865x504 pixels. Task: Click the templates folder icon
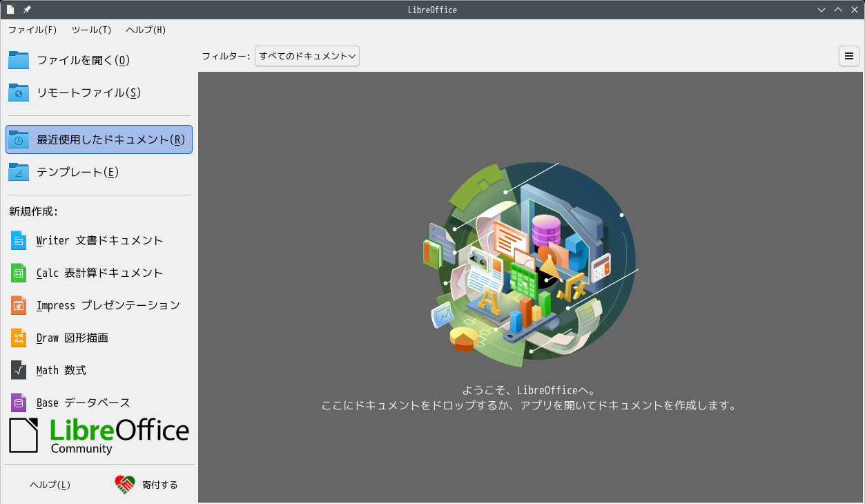click(19, 172)
